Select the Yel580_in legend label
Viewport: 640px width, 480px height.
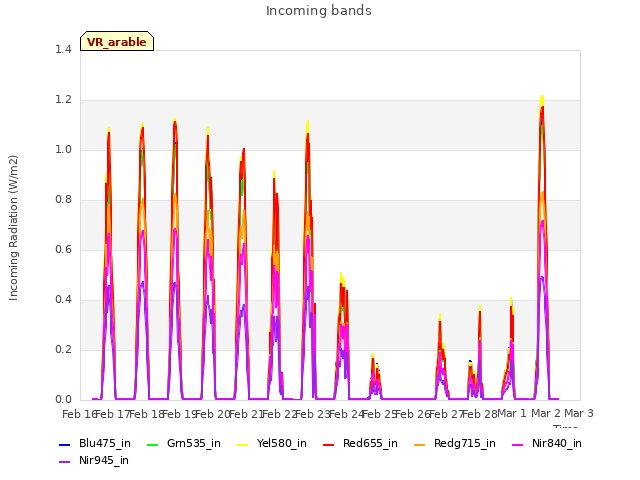pyautogui.click(x=282, y=444)
